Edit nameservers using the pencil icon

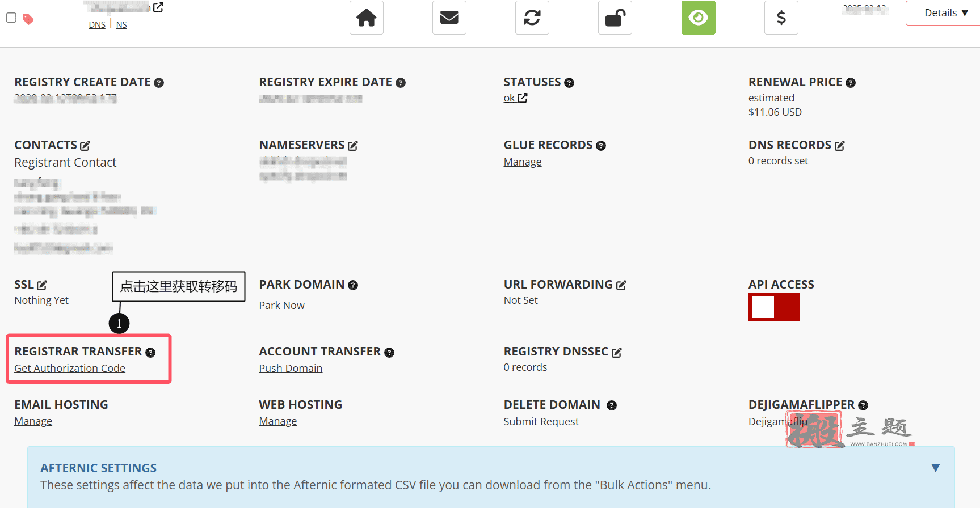coord(353,146)
